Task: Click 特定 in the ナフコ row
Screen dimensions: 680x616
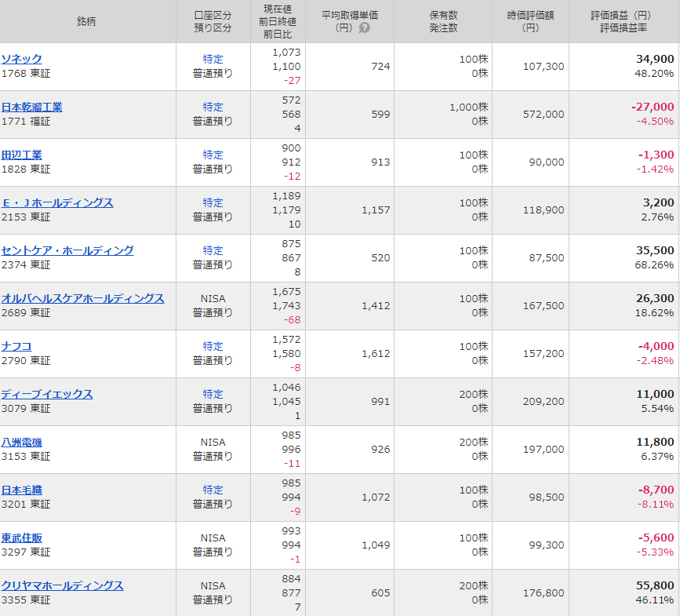Action: (x=213, y=346)
